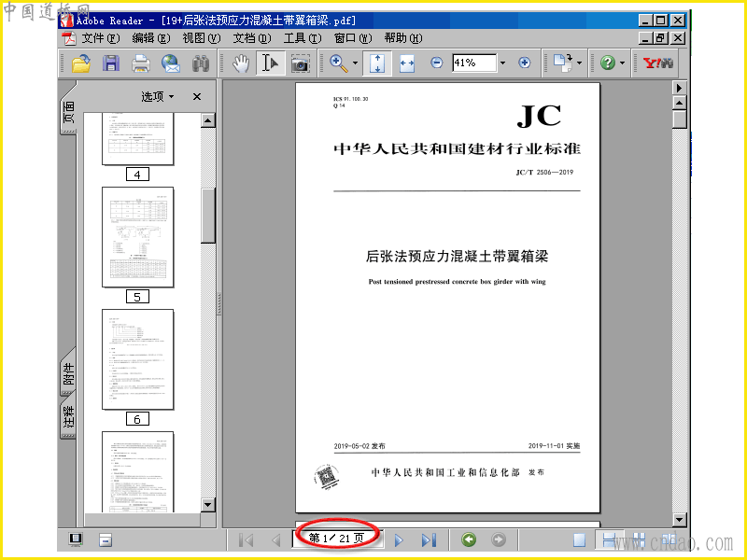747x560 pixels.
Task: Switch to Facing page layout
Action: [669, 539]
